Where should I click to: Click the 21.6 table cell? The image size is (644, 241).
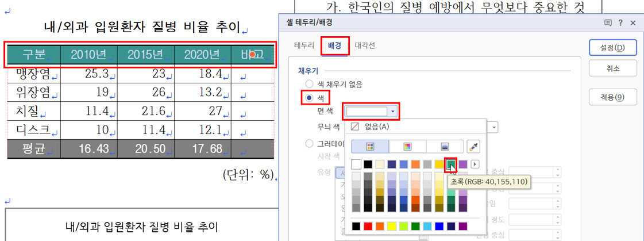click(x=146, y=111)
